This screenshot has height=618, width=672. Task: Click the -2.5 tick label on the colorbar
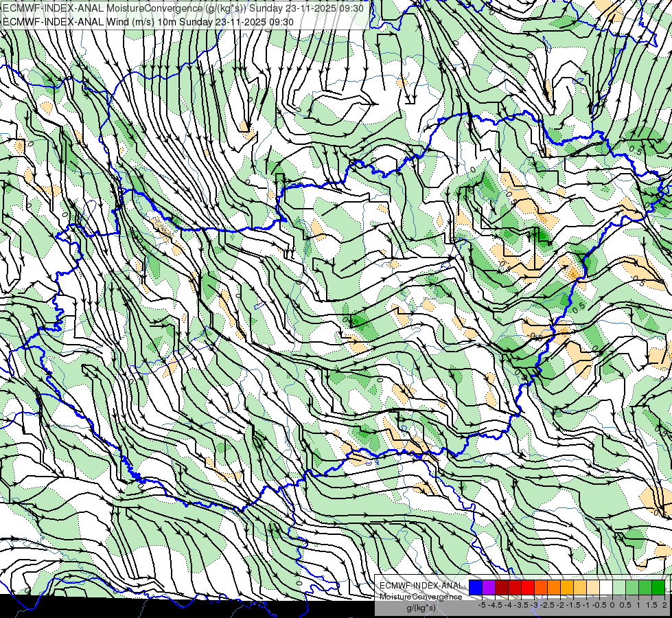(x=548, y=605)
